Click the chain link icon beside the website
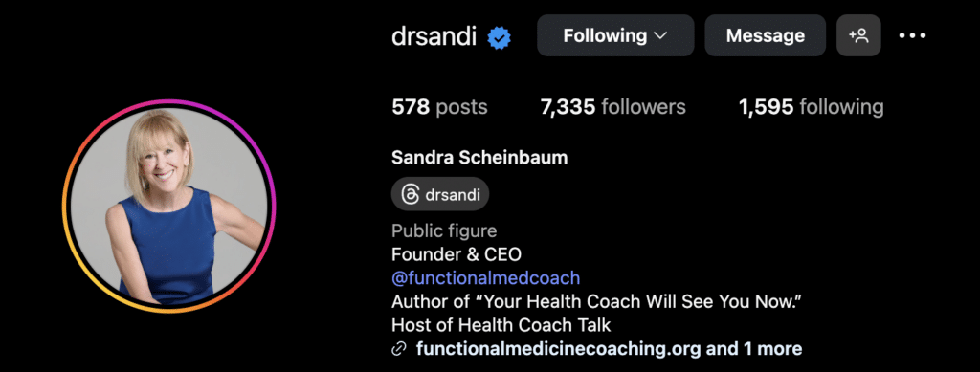Screen dimensions: 980x372 [x=399, y=349]
